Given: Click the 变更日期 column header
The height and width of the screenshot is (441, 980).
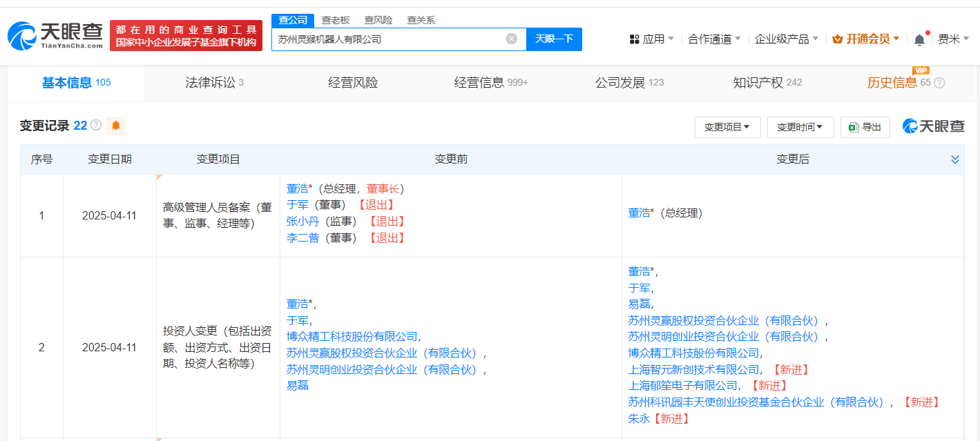Looking at the screenshot, I should click(110, 159).
